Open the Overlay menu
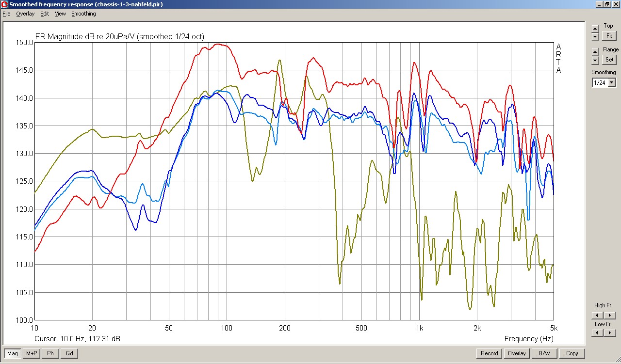 click(25, 14)
